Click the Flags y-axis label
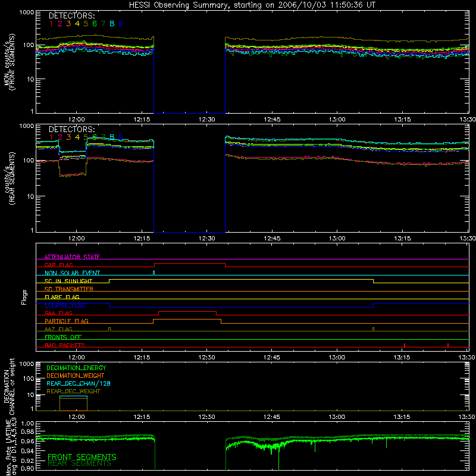 point(24,297)
